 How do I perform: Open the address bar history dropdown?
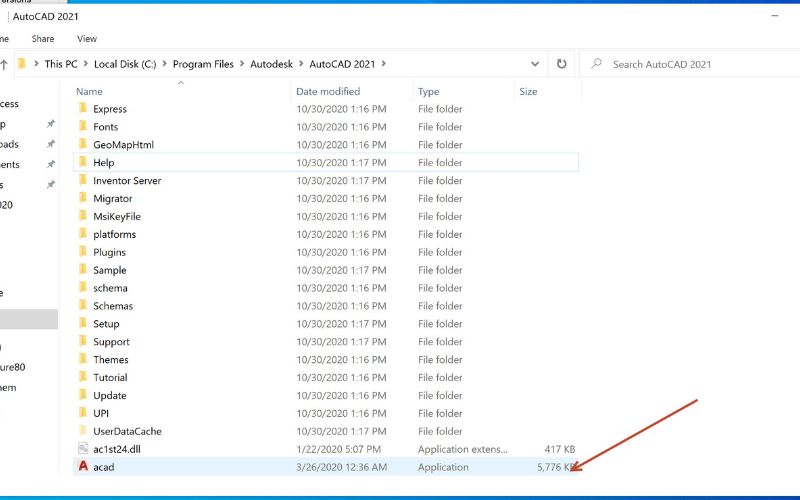tap(536, 64)
